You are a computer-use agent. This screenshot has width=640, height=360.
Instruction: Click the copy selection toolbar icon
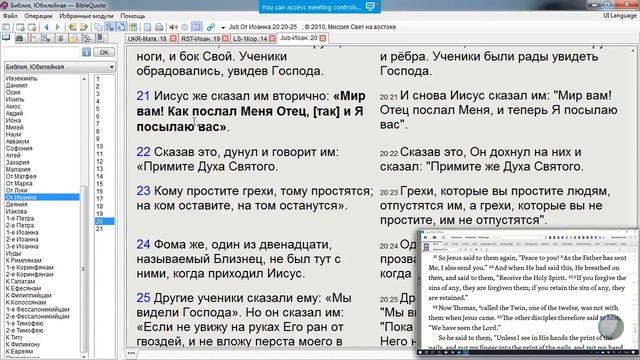pyautogui.click(x=98, y=27)
